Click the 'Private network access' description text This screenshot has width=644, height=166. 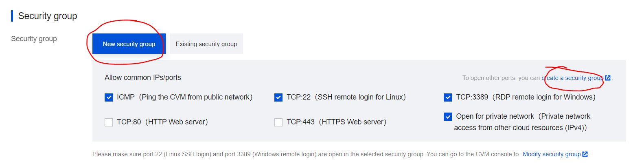coord(520,128)
